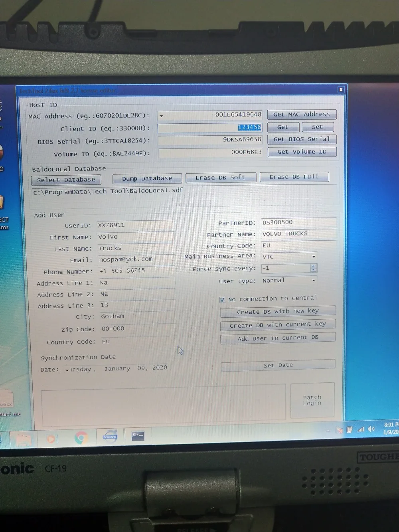Open the Main Business Area dropdown
The image size is (399, 532).
[314, 257]
